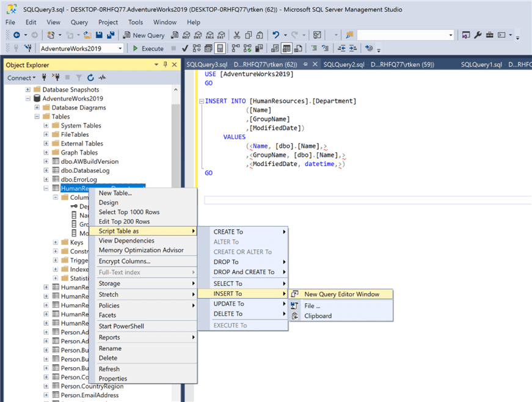Viewport: 532px width, 402px height.
Task: Open the CREATE To submenu
Action: click(243, 232)
